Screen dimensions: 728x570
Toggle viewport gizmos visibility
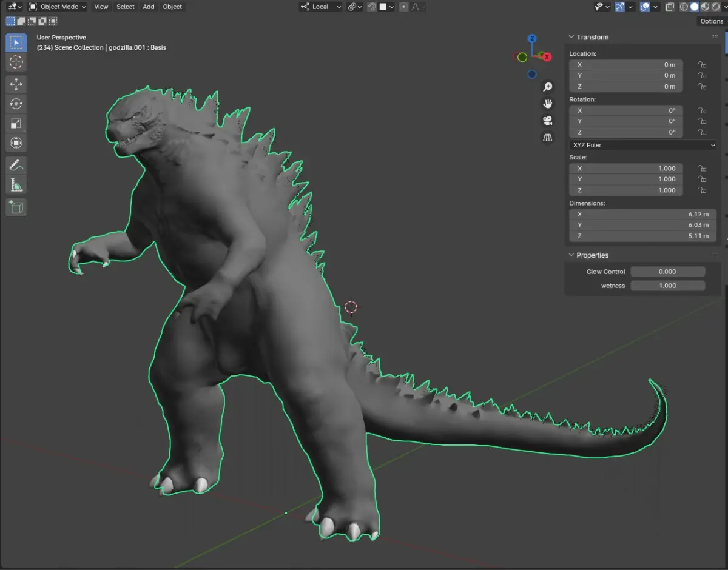tap(619, 7)
